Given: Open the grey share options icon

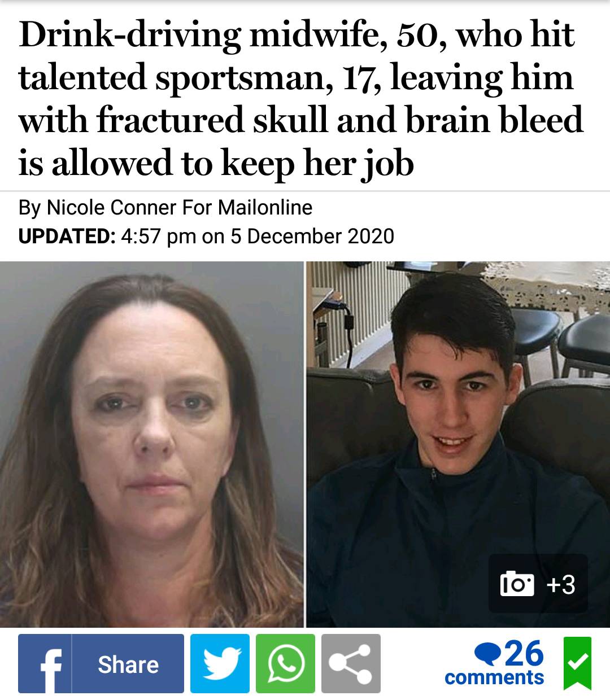Looking at the screenshot, I should tap(351, 664).
